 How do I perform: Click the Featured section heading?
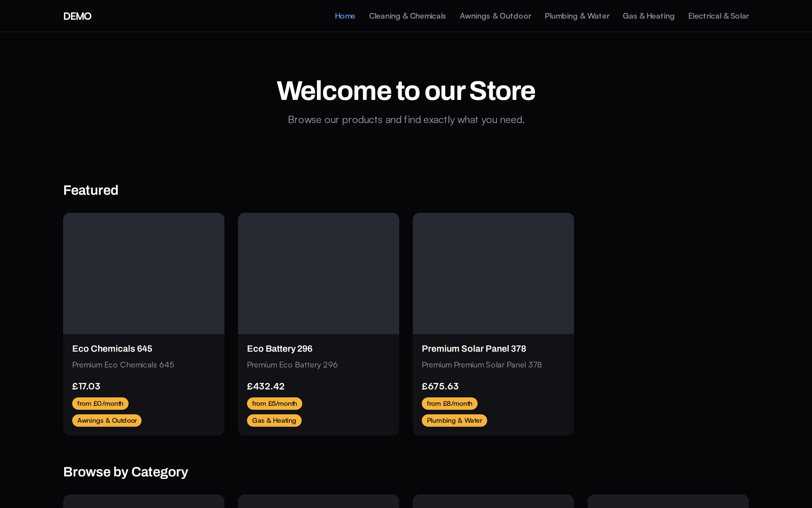pyautogui.click(x=91, y=190)
